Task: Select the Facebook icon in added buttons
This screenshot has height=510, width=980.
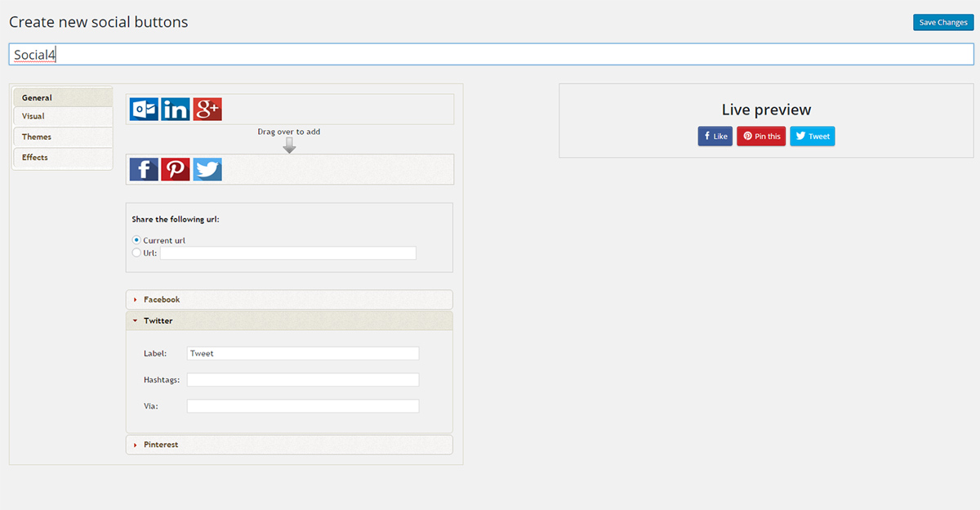Action: click(x=144, y=169)
